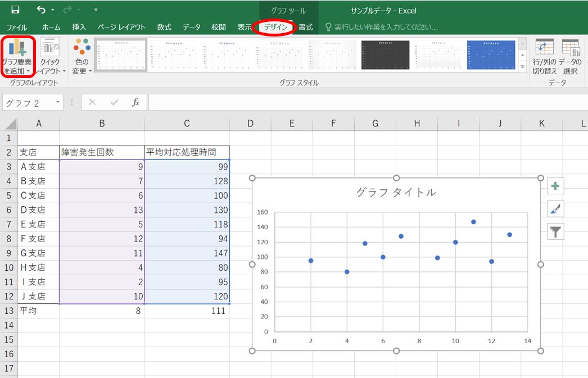Open クイック レイアウト gallery
The height and width of the screenshot is (378, 588).
coord(50,56)
